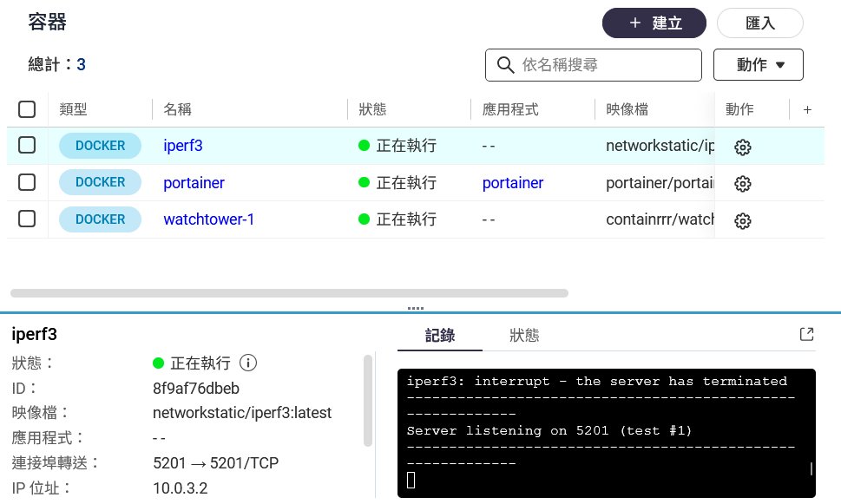Select the 記錄 log tab
This screenshot has height=504, width=841.
click(x=439, y=336)
